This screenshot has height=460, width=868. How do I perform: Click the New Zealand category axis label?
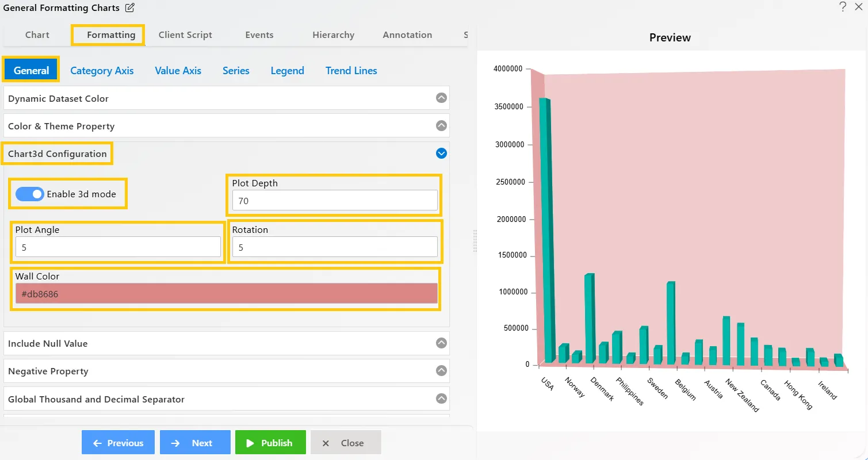[x=742, y=395]
